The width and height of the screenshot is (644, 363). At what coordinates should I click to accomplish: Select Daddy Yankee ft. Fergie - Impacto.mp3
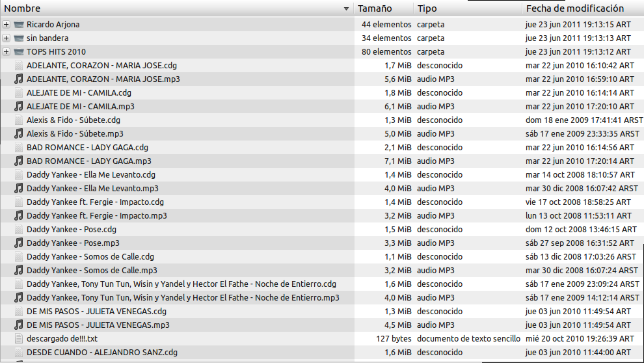pos(97,215)
